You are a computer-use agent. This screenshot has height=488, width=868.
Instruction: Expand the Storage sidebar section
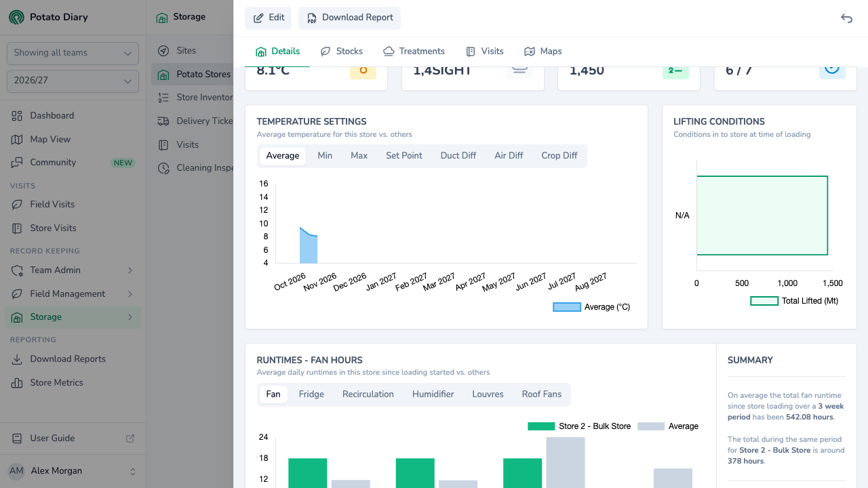coord(130,317)
